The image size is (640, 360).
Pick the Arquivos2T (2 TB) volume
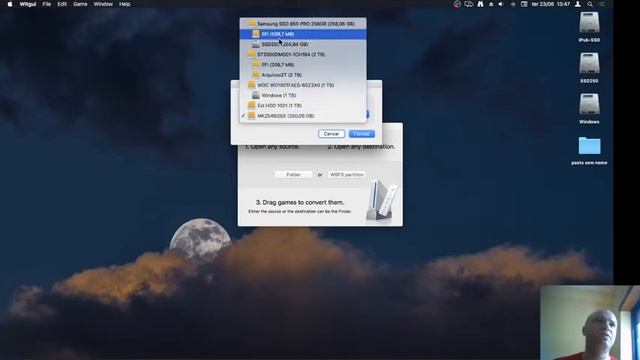click(302, 75)
